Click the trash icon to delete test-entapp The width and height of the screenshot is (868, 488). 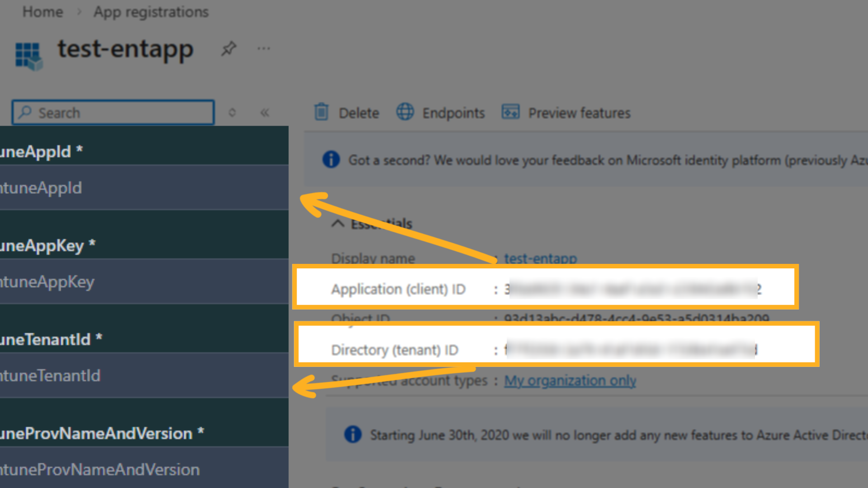[321, 113]
